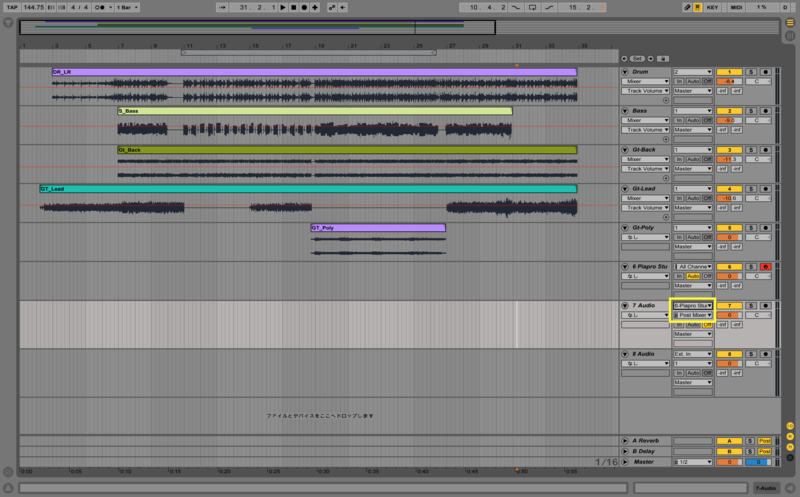800x497 pixels.
Task: Toggle Draw Mode pencil icon
Action: 687,7
